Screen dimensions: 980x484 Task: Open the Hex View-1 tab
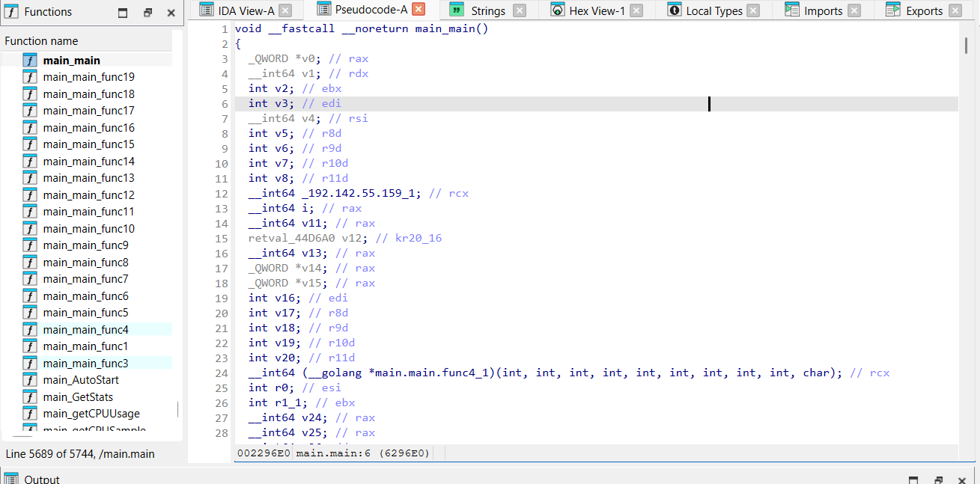[597, 10]
